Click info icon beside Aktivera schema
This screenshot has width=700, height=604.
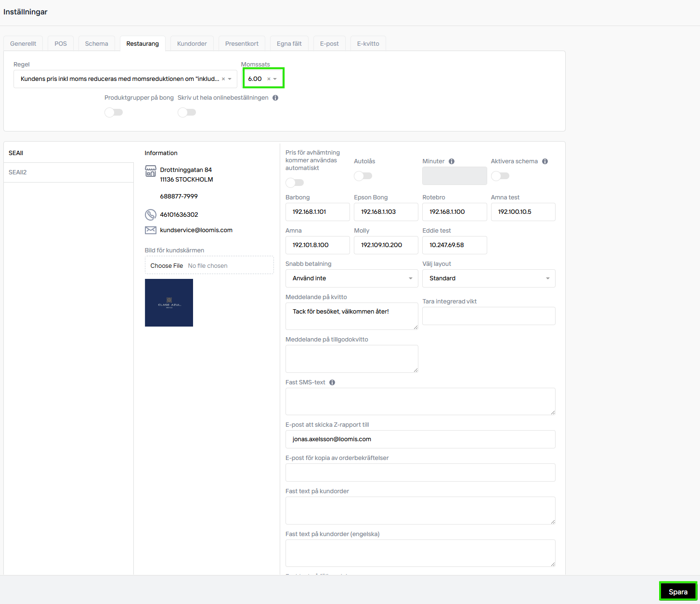point(545,161)
